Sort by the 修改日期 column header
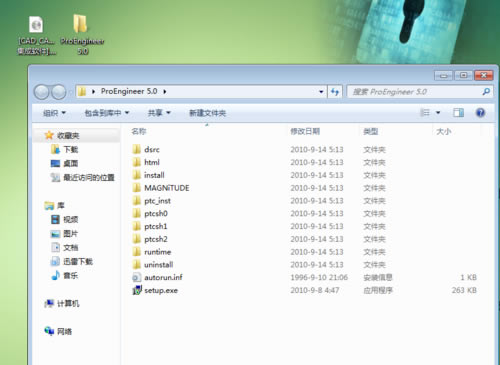 305,131
